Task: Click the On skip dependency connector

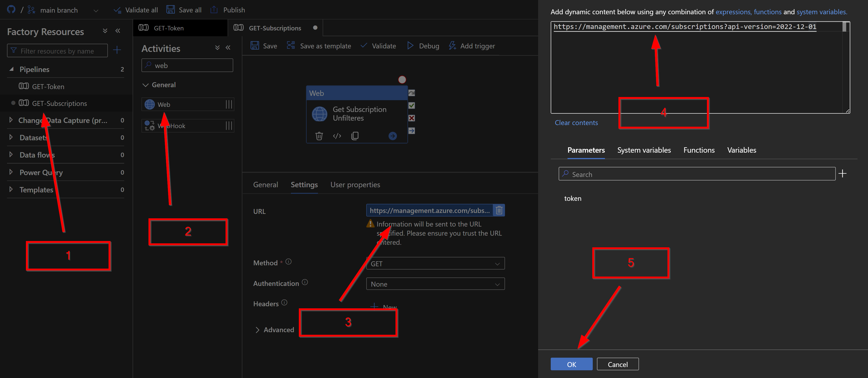Action: (x=411, y=93)
